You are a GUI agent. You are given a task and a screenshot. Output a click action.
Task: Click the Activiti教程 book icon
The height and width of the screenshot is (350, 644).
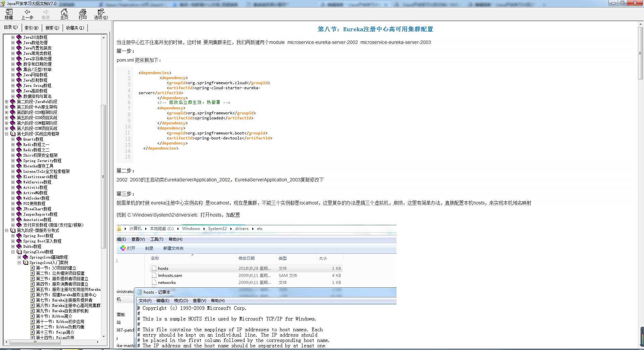click(19, 187)
